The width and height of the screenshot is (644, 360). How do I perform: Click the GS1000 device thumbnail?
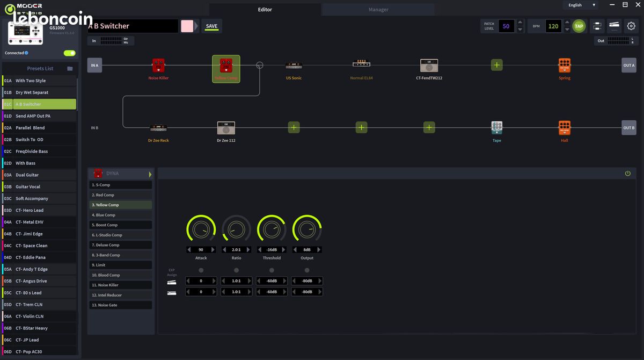pos(26,34)
